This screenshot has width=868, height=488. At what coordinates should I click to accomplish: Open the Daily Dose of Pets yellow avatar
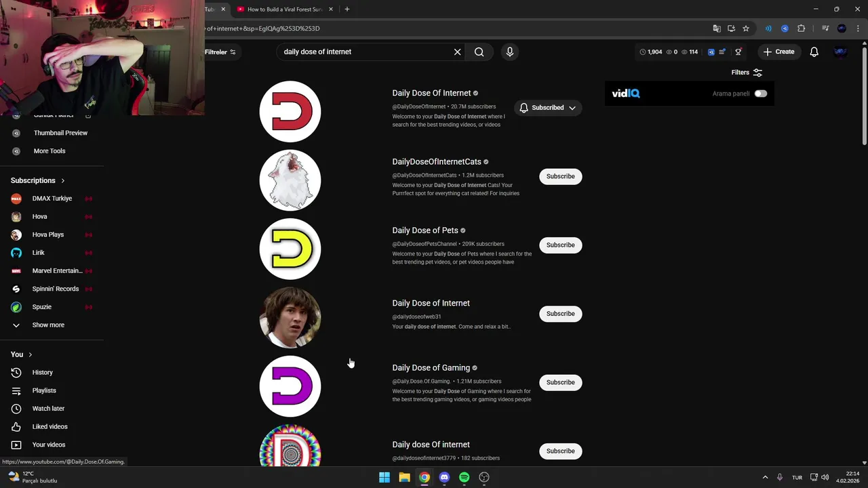pyautogui.click(x=290, y=249)
